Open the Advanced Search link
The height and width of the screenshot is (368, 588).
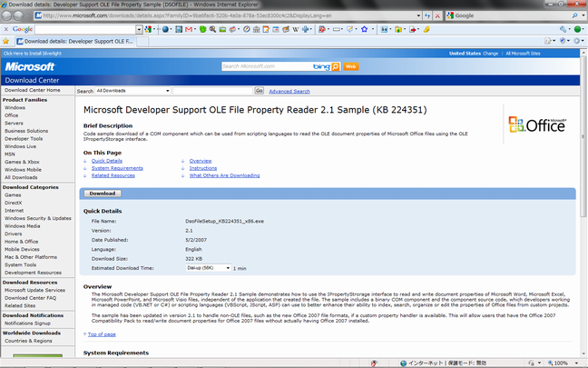click(289, 91)
